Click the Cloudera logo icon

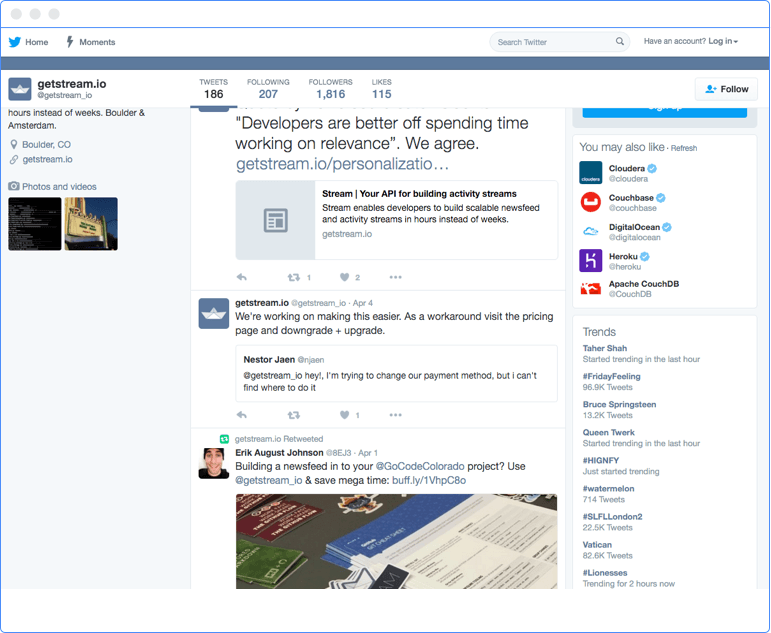(x=591, y=173)
